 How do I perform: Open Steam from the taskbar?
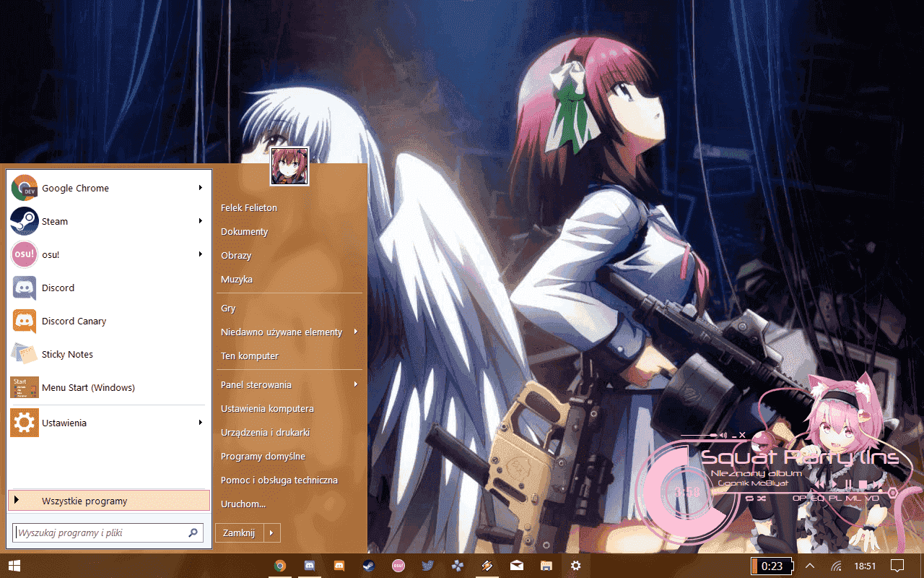click(x=368, y=566)
